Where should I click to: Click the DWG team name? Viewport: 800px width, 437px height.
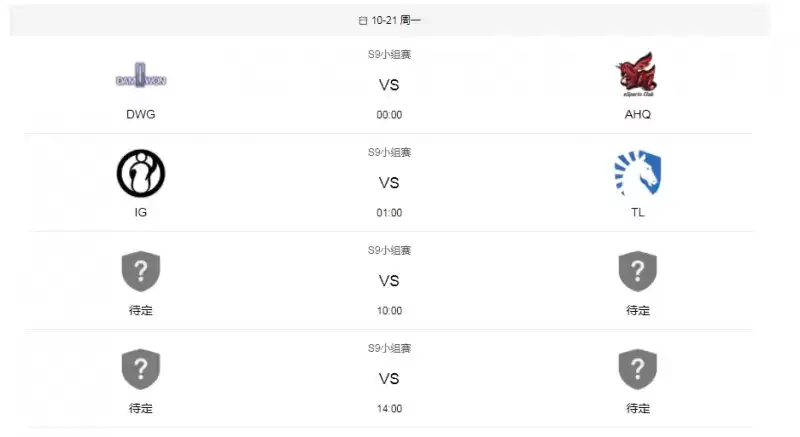point(141,114)
